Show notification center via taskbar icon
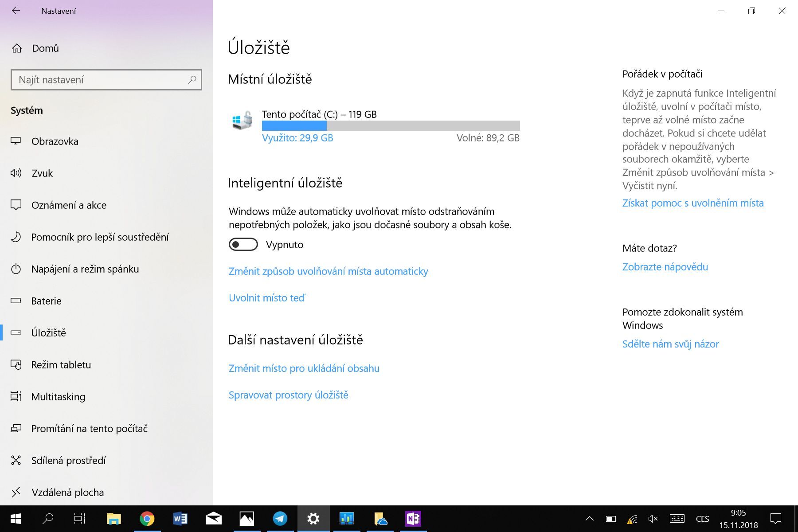The width and height of the screenshot is (798, 532). pyautogui.click(x=775, y=518)
